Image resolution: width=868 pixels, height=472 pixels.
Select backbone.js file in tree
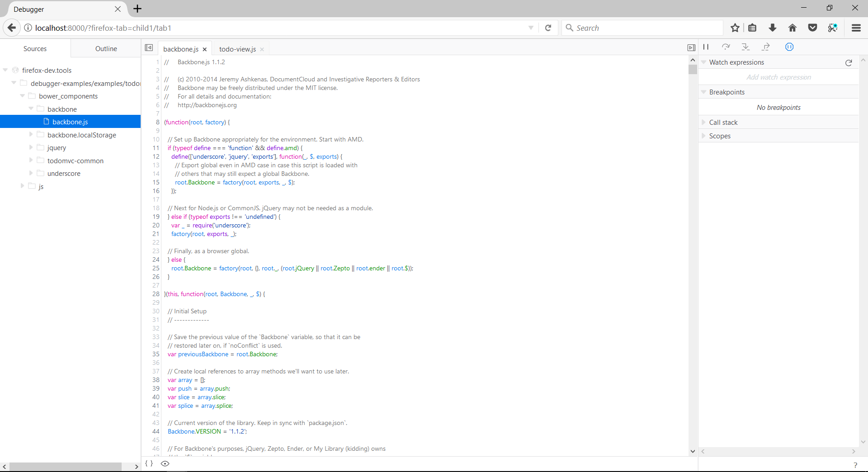click(x=70, y=122)
